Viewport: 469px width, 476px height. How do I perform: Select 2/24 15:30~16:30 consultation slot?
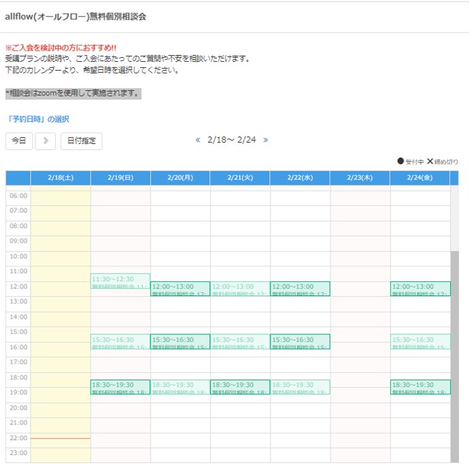420,342
